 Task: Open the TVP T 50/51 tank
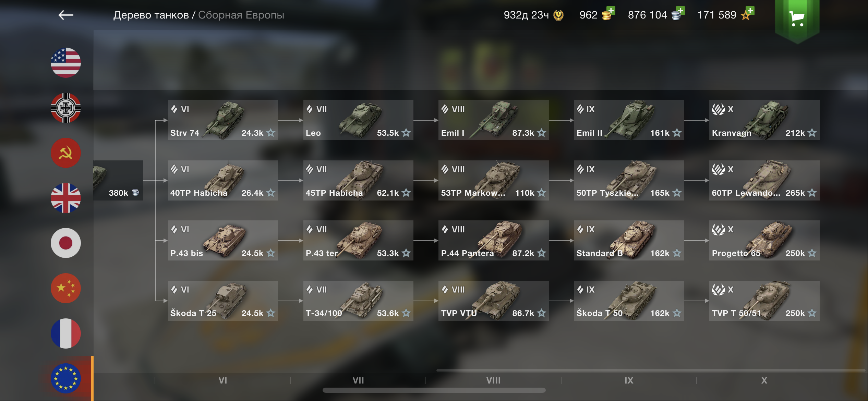coord(764,301)
